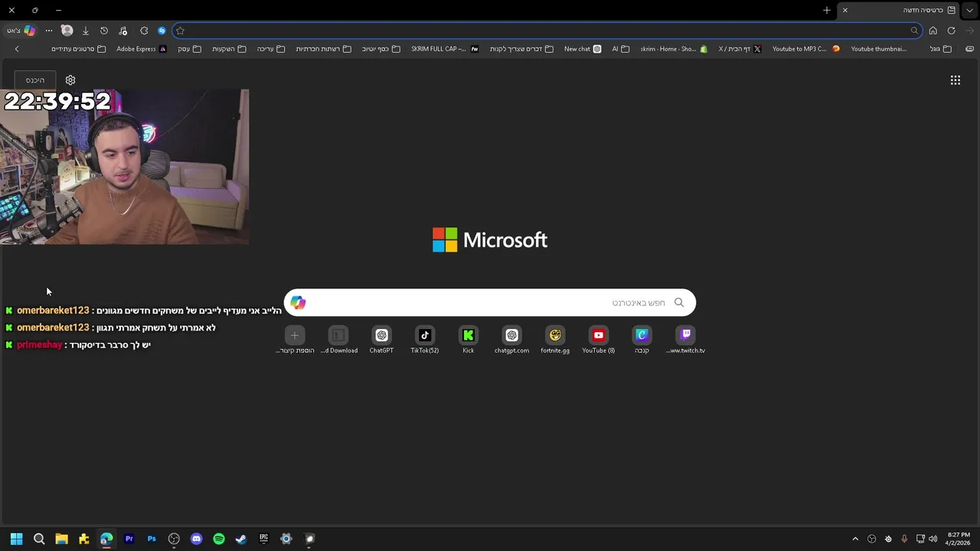Open the SKRIM FULL CAP bookmark

pyautogui.click(x=445, y=49)
